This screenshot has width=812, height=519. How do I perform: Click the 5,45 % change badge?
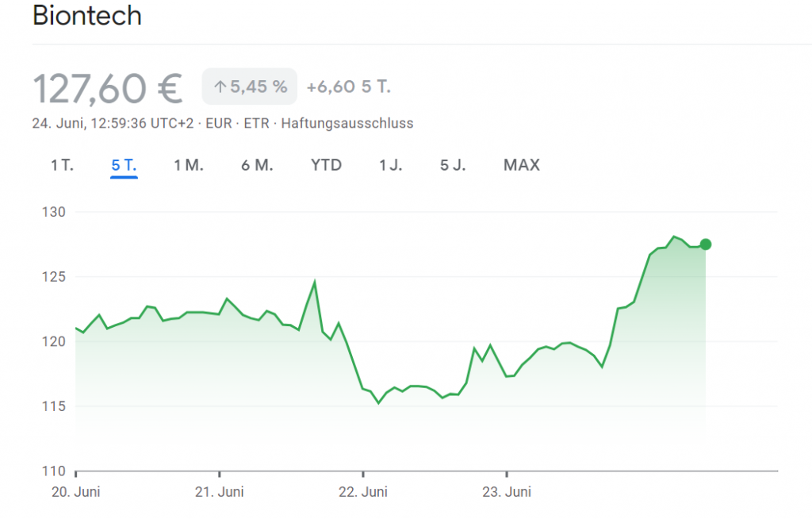tap(250, 86)
